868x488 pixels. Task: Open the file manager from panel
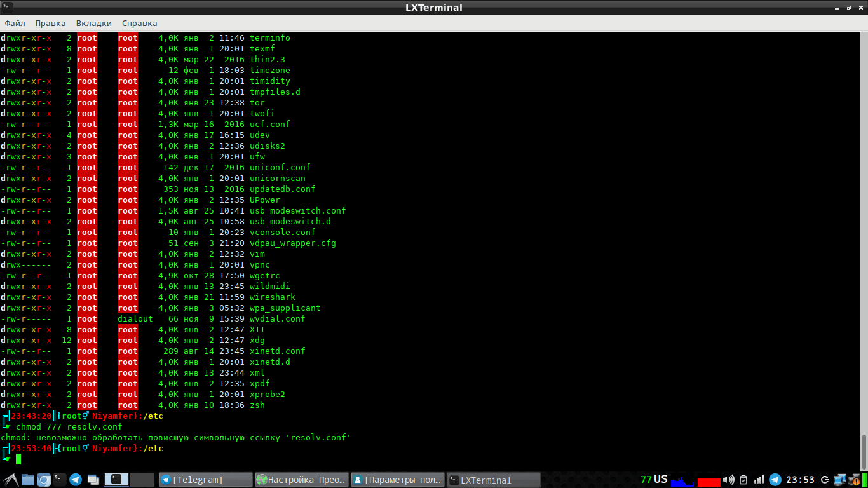(27, 480)
